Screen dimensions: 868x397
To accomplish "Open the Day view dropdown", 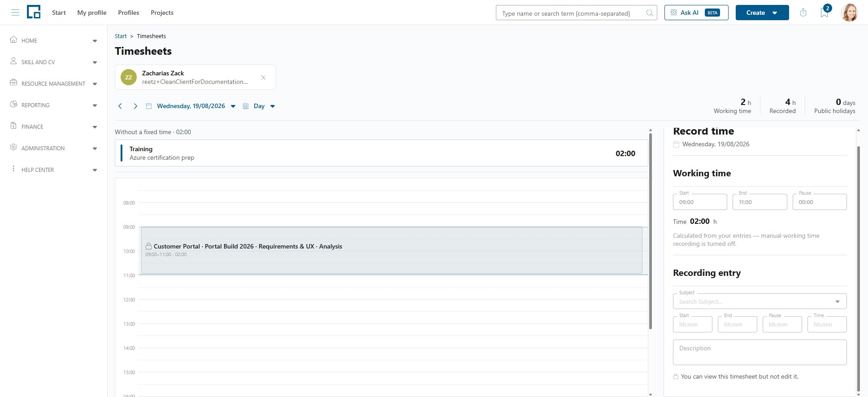I will pos(259,106).
